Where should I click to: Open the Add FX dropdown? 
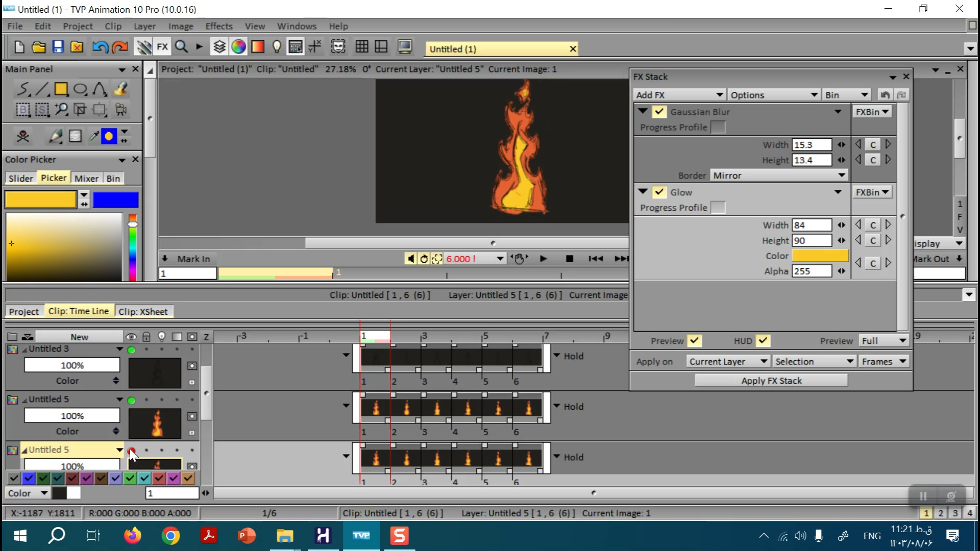(x=679, y=95)
